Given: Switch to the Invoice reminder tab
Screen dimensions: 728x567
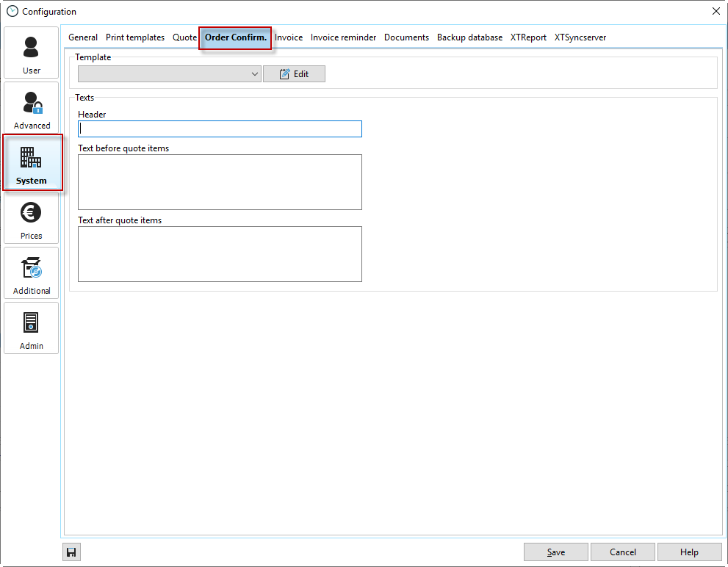Looking at the screenshot, I should (343, 37).
